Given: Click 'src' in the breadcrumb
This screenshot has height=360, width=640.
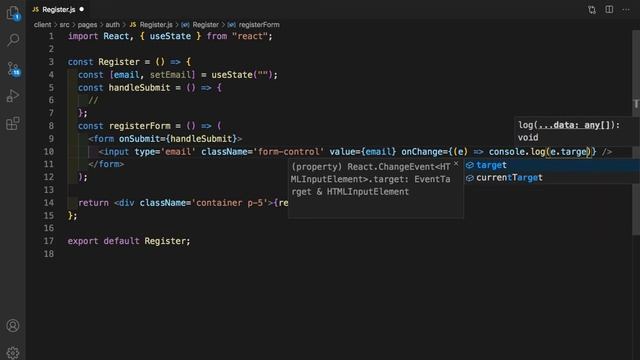Looking at the screenshot, I should [64, 24].
